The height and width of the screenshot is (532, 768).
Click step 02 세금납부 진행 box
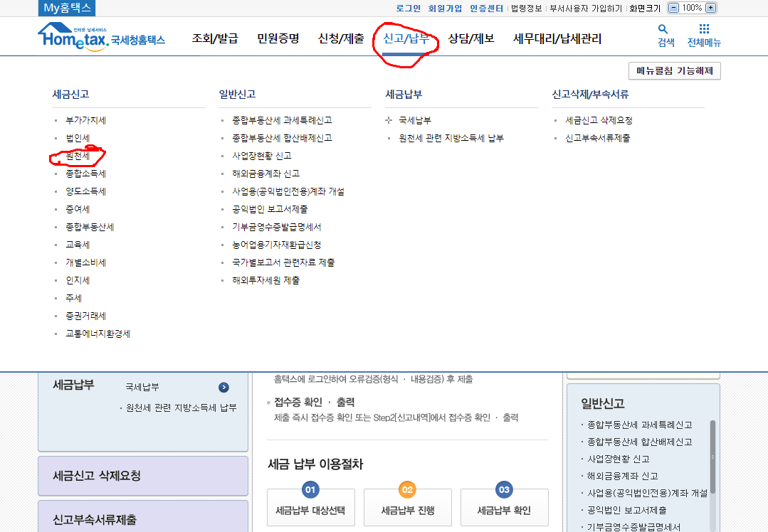408,507
